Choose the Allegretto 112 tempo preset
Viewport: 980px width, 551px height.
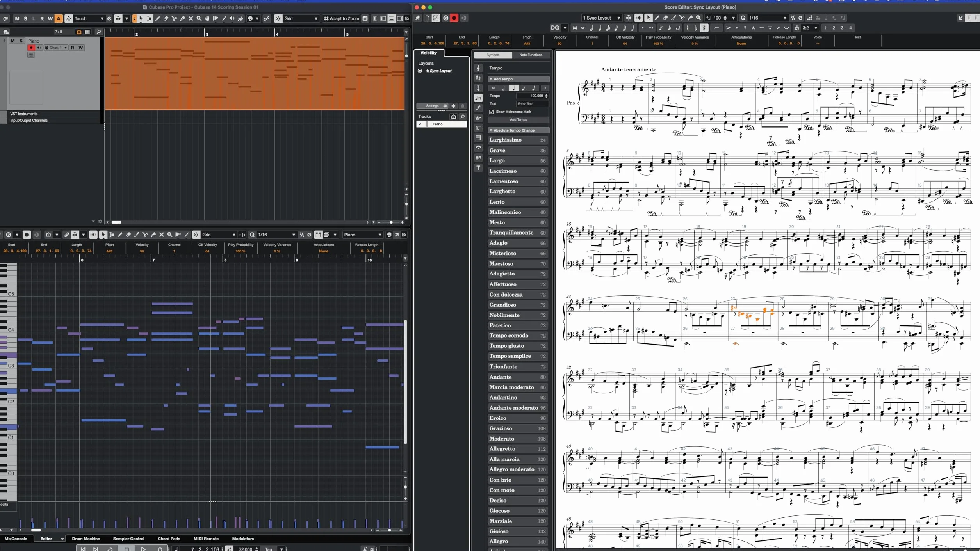click(518, 449)
